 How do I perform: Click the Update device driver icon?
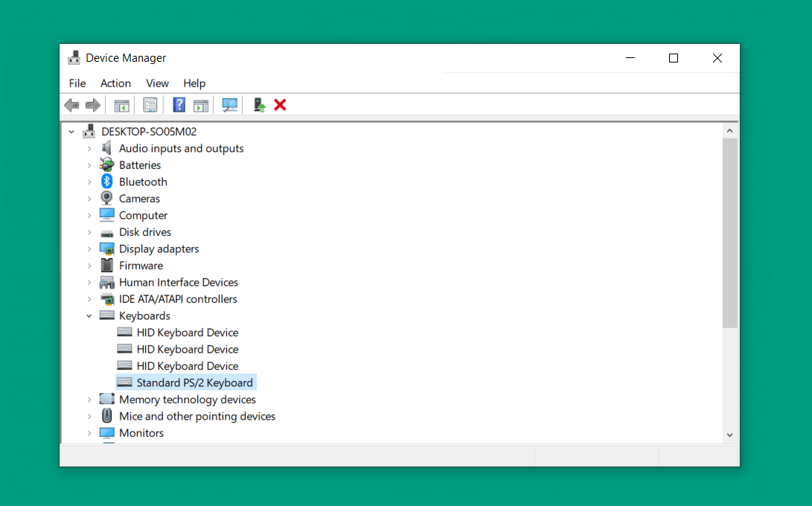pos(259,105)
